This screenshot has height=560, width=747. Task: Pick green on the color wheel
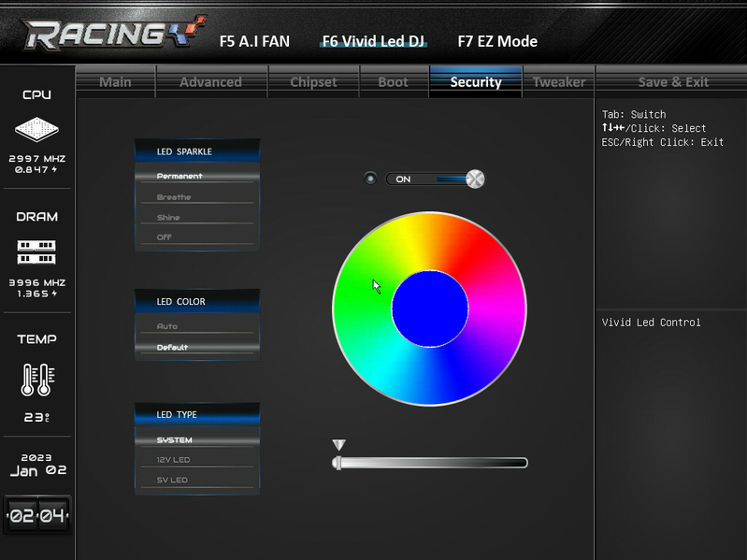pyautogui.click(x=362, y=295)
